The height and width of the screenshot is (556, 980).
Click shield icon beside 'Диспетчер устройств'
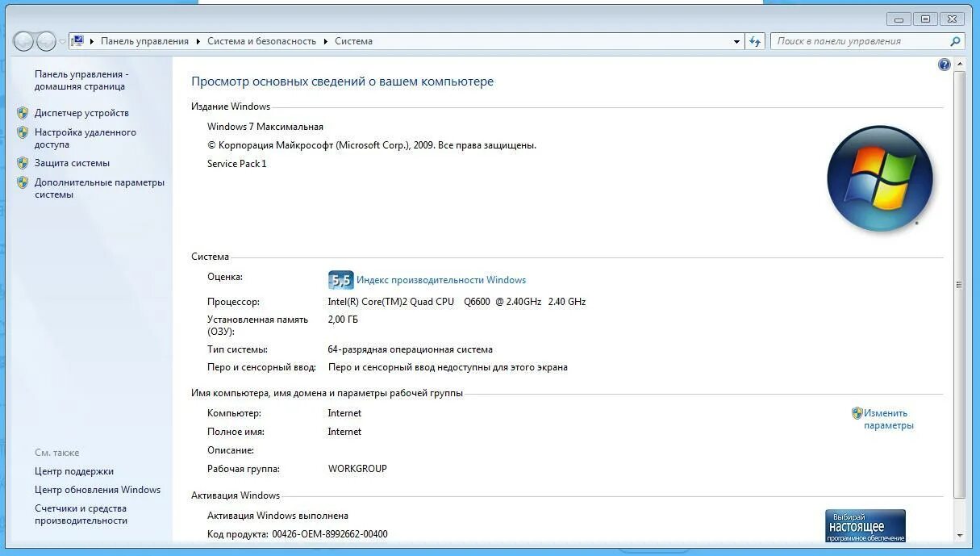[23, 113]
